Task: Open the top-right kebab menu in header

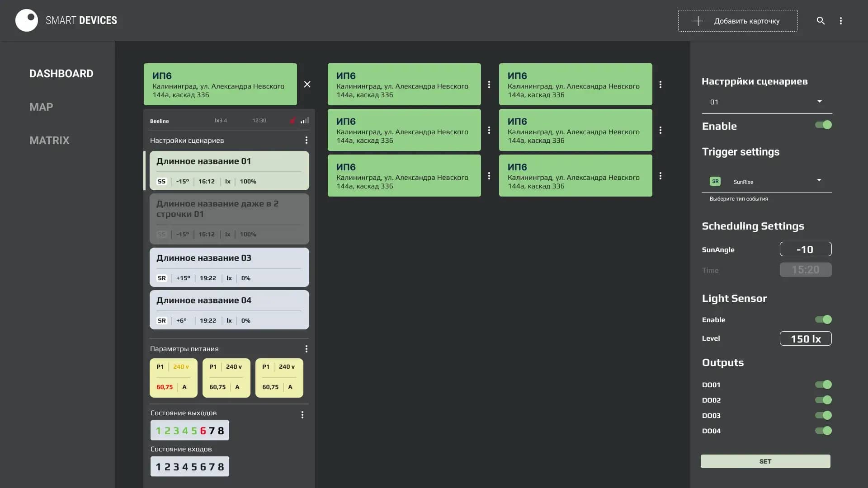Action: point(840,21)
